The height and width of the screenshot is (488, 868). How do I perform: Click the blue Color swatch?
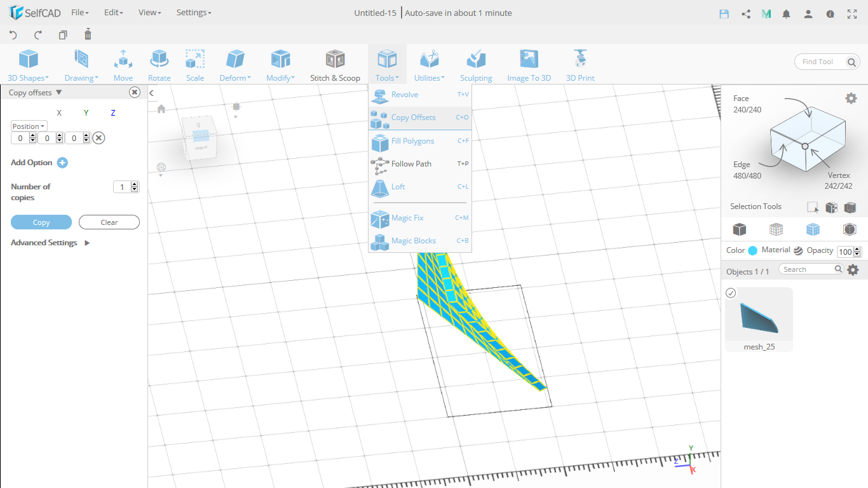tap(753, 250)
